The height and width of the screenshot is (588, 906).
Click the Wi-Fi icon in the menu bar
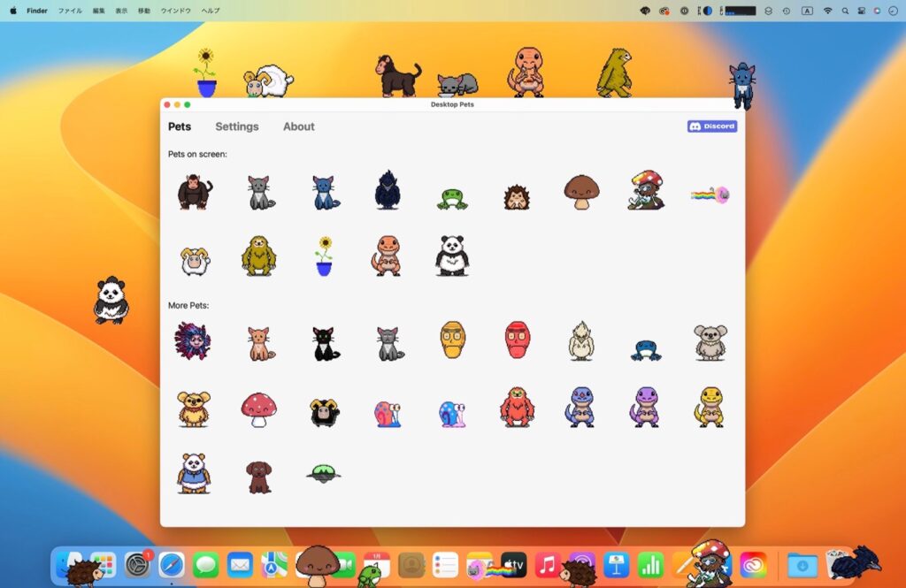click(828, 11)
